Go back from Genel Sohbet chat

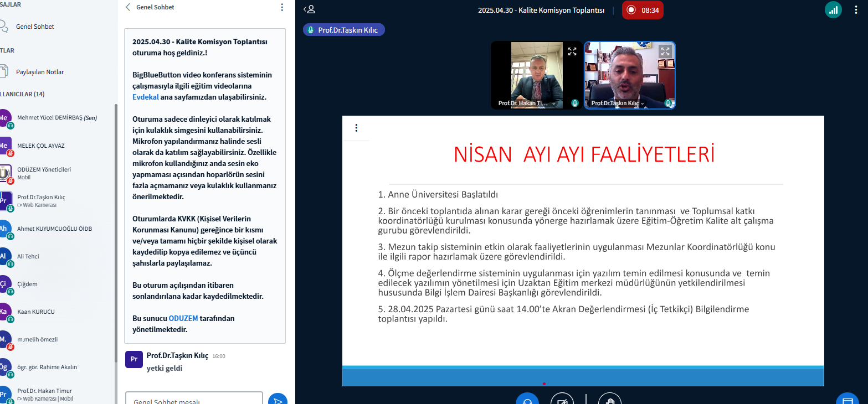coord(129,7)
